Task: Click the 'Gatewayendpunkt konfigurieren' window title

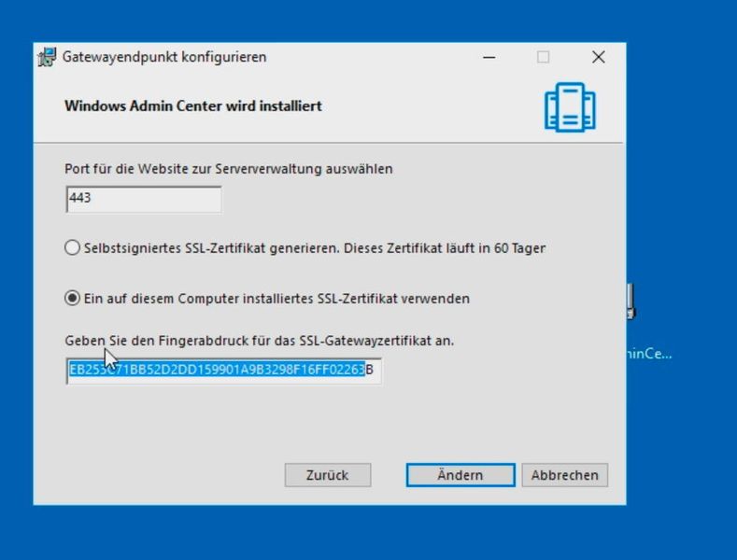Action: [x=164, y=57]
